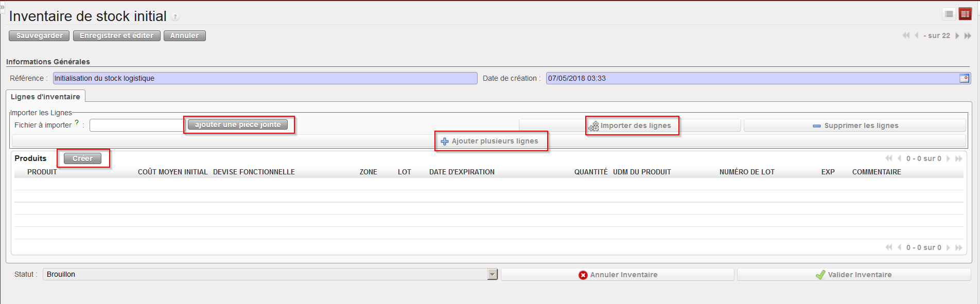Go to first record arrow
This screenshot has width=980, height=304.
[906, 35]
